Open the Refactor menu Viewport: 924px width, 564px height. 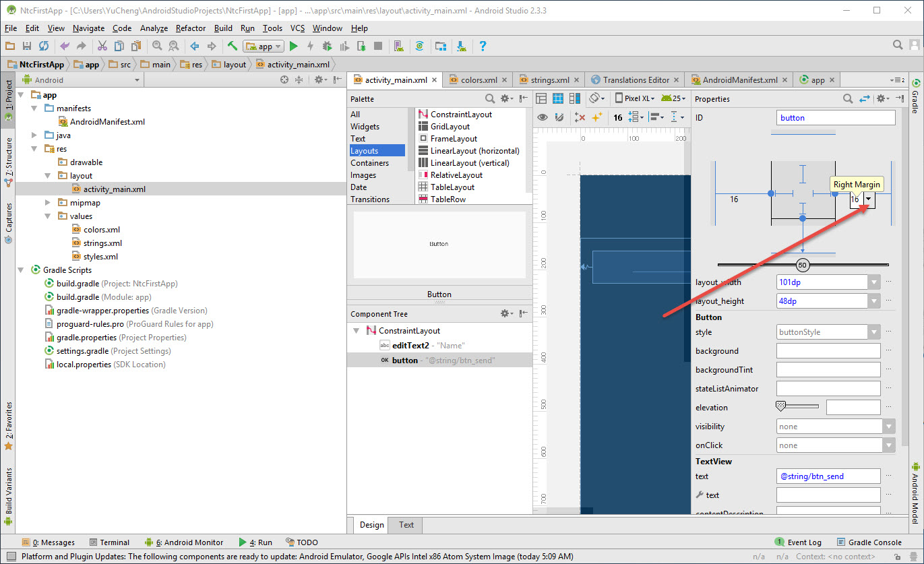[191, 28]
